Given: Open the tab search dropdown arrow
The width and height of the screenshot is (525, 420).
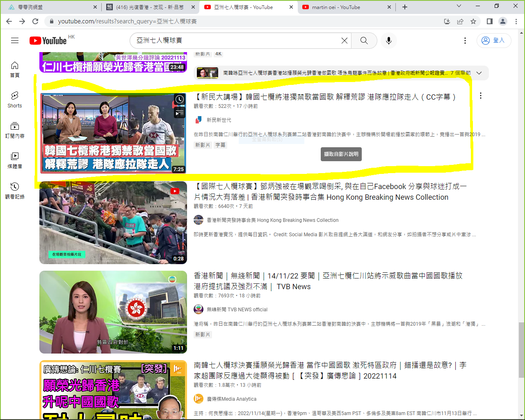Looking at the screenshot, I should point(459,6).
